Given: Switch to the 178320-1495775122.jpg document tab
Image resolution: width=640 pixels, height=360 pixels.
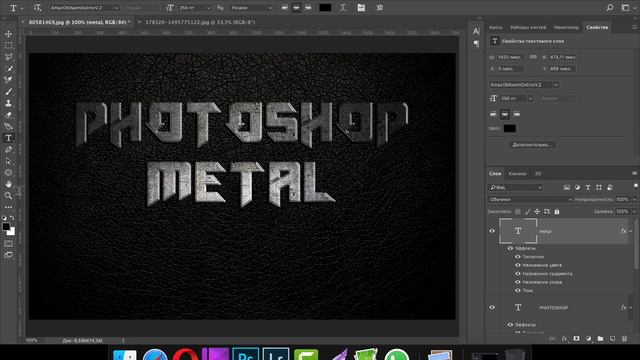Looking at the screenshot, I should 200,22.
